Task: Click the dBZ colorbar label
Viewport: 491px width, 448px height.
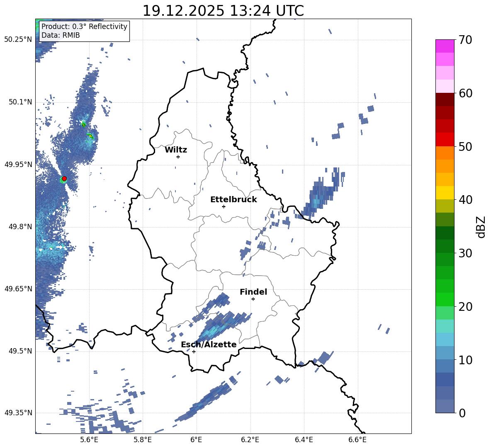Action: pyautogui.click(x=481, y=227)
